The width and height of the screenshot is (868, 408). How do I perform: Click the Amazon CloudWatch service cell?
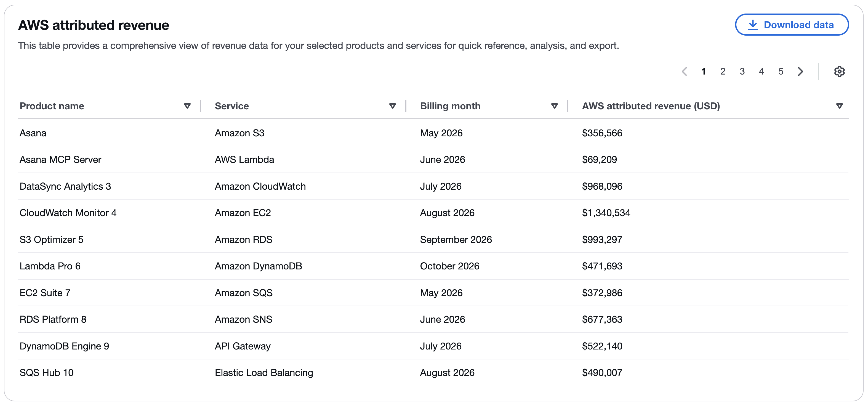(260, 186)
